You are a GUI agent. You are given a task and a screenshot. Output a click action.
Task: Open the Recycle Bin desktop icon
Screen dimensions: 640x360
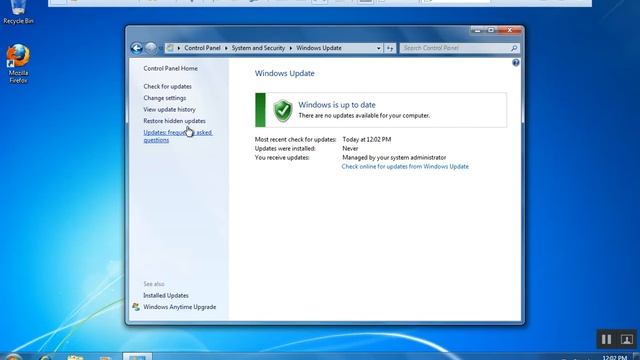[x=18, y=12]
